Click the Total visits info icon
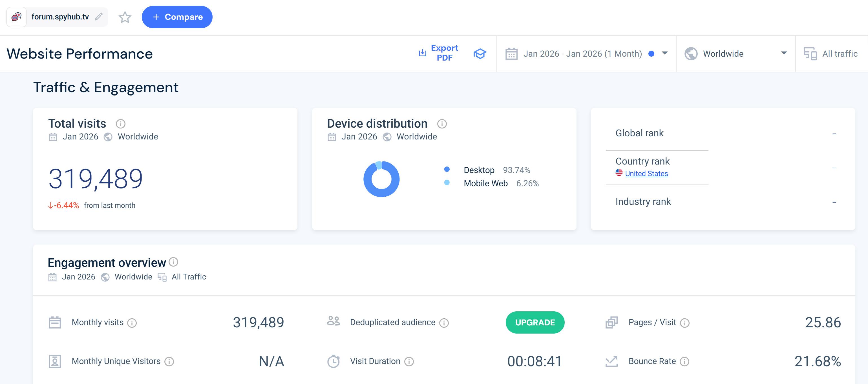Viewport: 868px width, 384px height. coord(121,124)
